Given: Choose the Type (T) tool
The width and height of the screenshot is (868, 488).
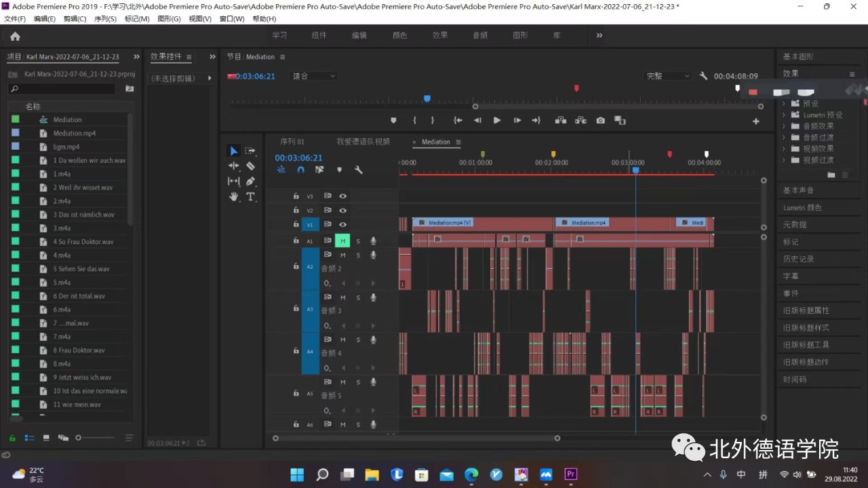Looking at the screenshot, I should pyautogui.click(x=250, y=197).
